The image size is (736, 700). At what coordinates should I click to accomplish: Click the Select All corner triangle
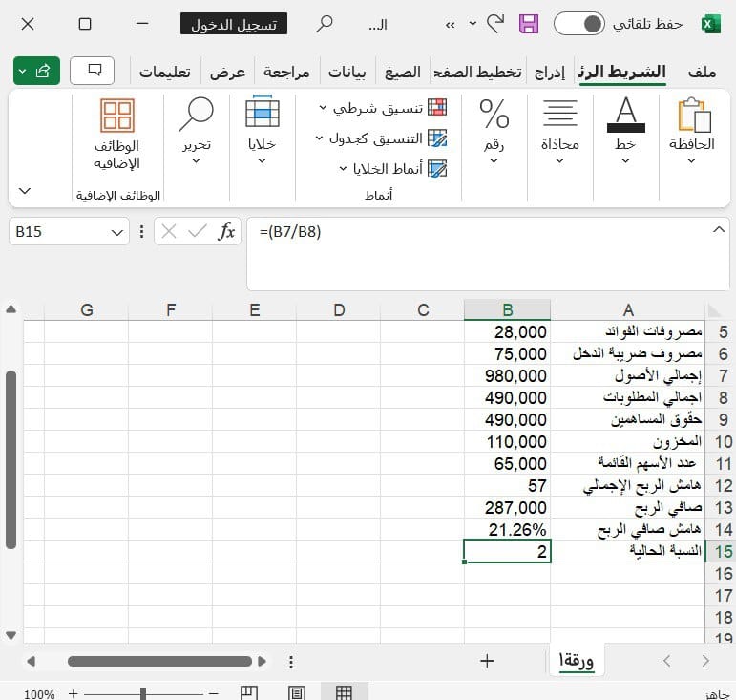pyautogui.click(x=715, y=310)
